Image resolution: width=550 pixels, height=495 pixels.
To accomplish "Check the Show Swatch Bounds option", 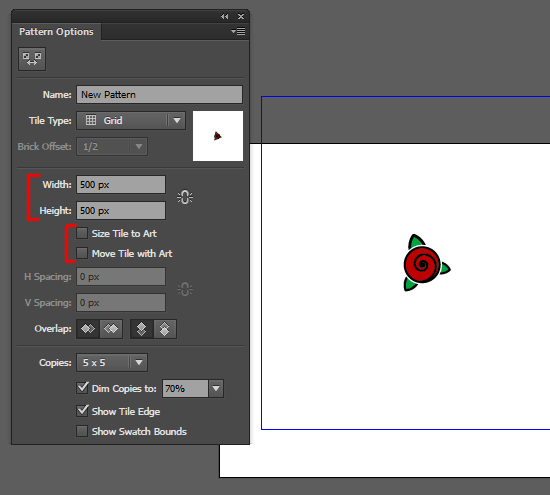I will [x=82, y=431].
